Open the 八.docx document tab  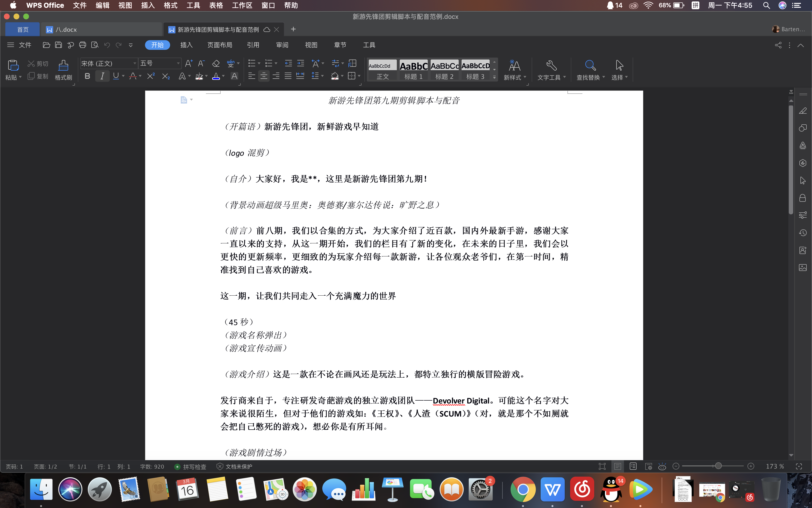coord(101,30)
